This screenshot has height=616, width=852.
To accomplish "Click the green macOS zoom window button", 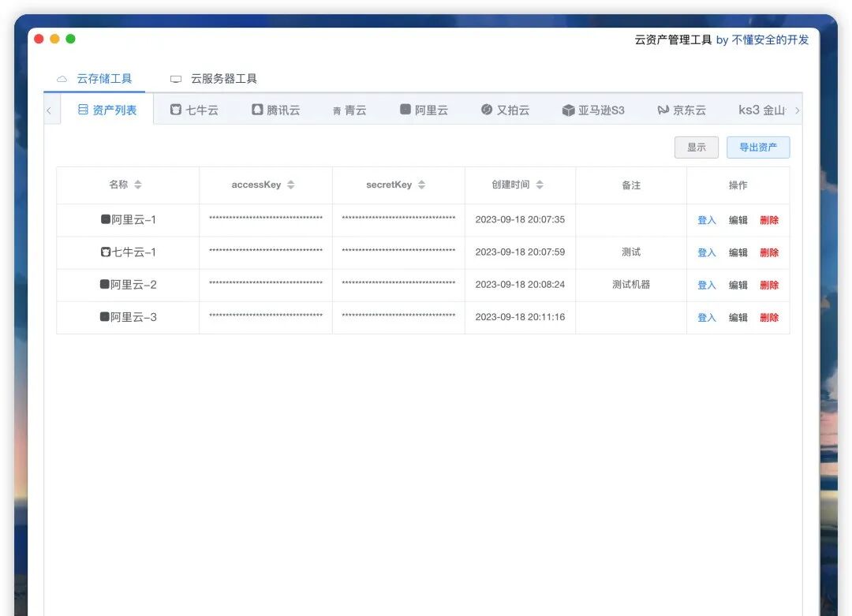I will pos(71,39).
